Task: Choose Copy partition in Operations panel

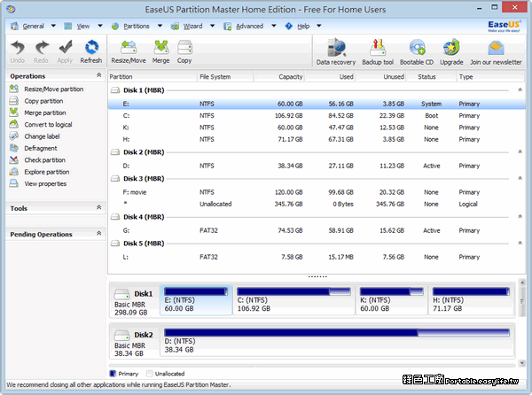Action: [x=43, y=101]
